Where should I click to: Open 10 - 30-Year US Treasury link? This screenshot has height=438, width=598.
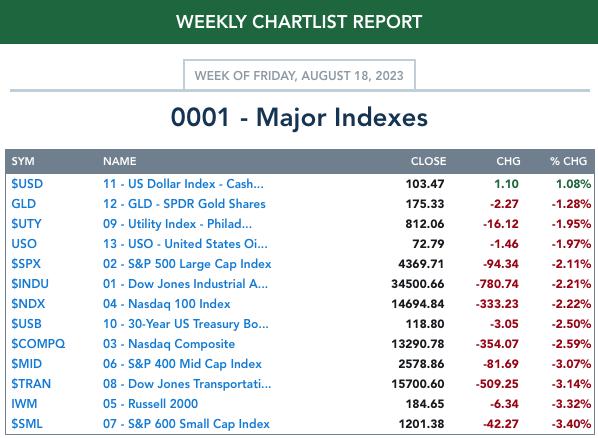click(186, 324)
